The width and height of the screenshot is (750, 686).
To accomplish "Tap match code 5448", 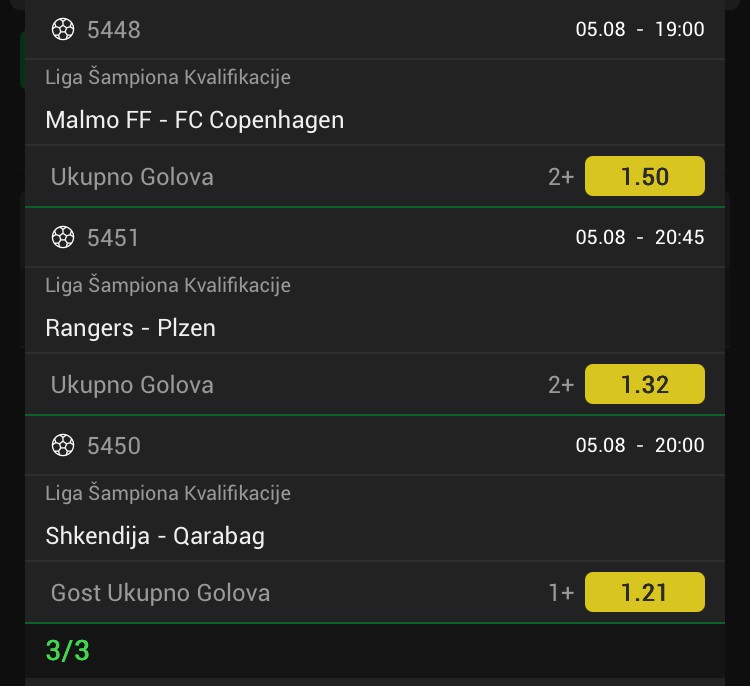I will pyautogui.click(x=114, y=30).
